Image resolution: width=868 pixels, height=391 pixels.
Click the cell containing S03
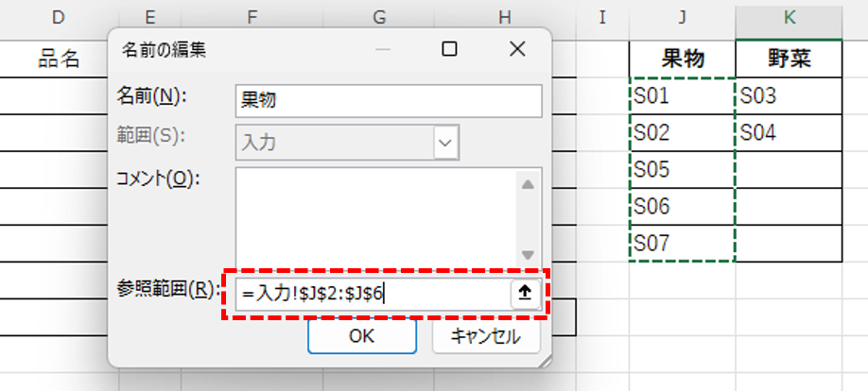coord(789,96)
